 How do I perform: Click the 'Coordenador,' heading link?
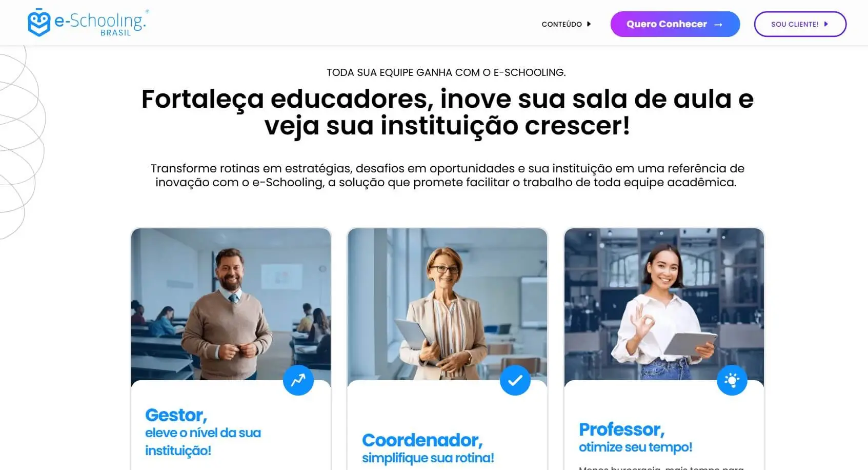[422, 440]
